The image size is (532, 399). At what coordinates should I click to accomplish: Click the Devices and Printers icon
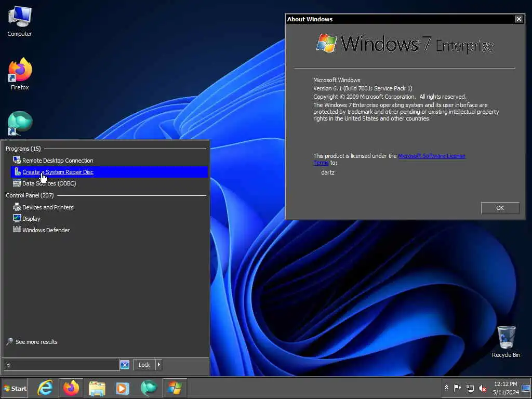click(17, 207)
